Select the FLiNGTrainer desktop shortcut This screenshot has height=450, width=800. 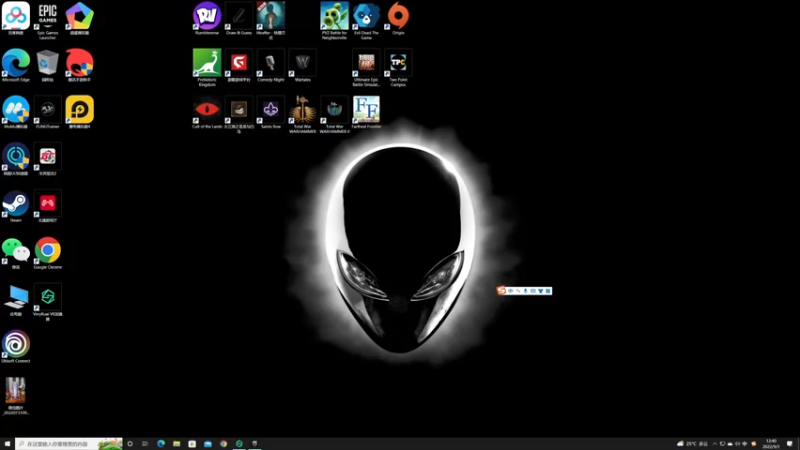(x=47, y=112)
